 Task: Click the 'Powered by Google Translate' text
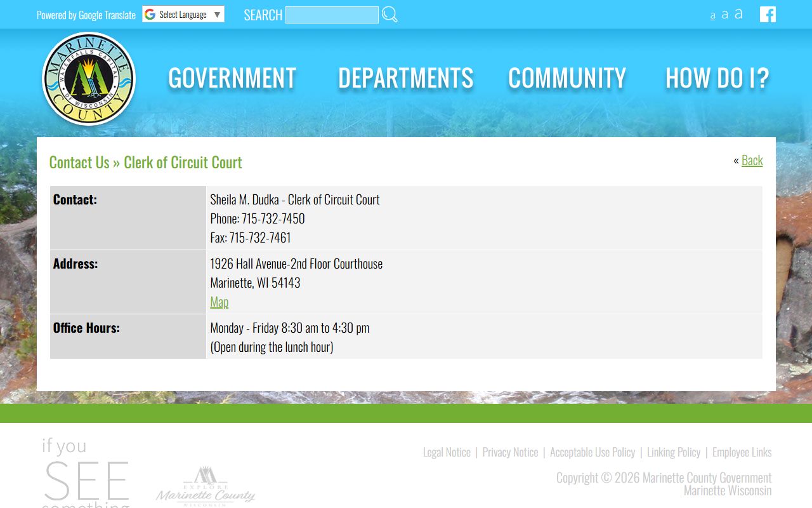[86, 15]
